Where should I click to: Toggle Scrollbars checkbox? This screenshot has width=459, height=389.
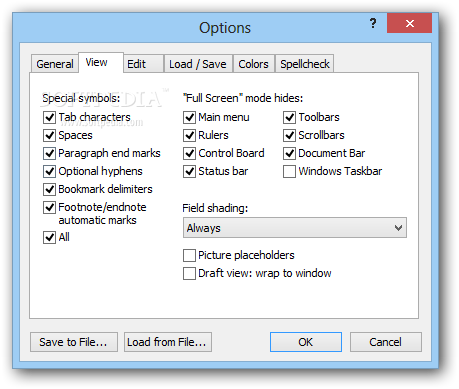coord(289,135)
